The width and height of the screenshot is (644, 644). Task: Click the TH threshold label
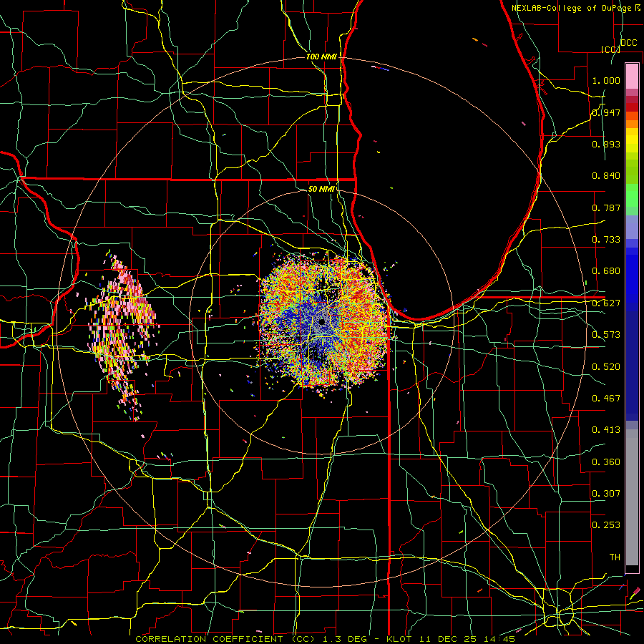click(x=615, y=557)
